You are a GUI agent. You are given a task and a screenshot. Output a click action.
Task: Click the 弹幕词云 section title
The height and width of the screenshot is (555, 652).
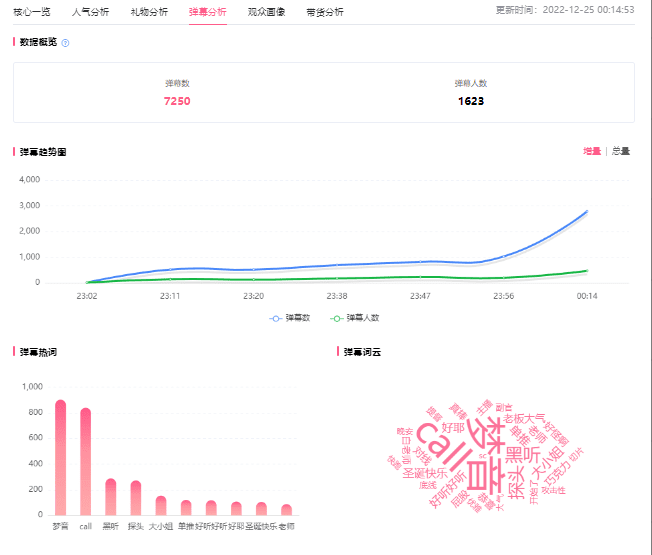(x=362, y=352)
